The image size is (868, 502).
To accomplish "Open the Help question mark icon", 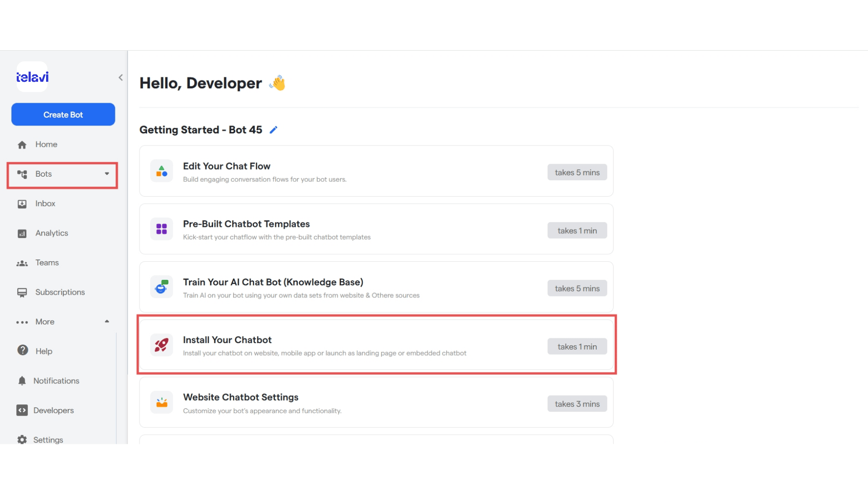I will coord(22,350).
